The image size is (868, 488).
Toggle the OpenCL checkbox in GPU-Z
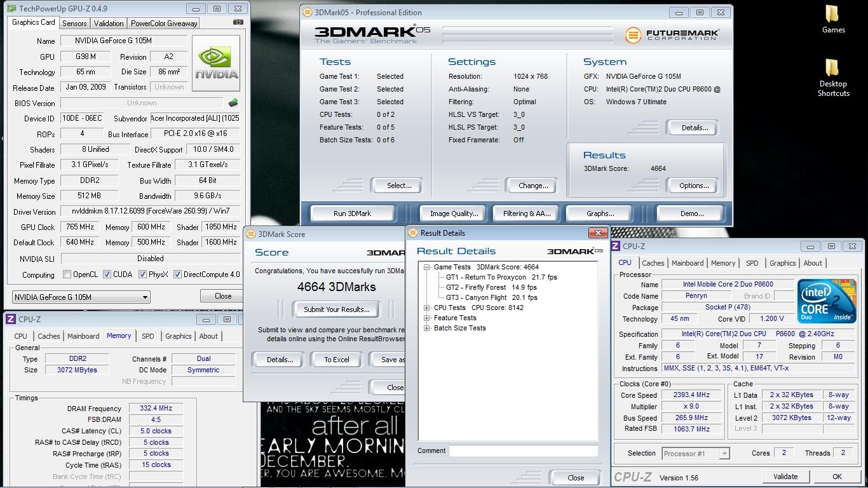pos(67,274)
